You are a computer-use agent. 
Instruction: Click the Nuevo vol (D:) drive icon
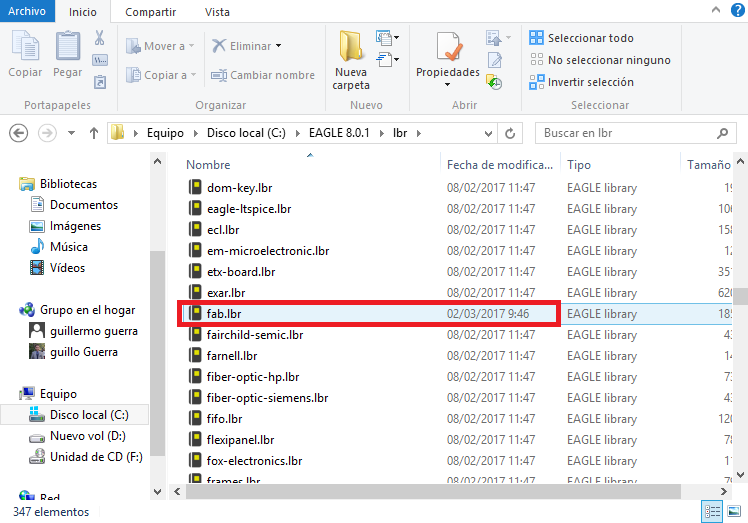tap(37, 437)
